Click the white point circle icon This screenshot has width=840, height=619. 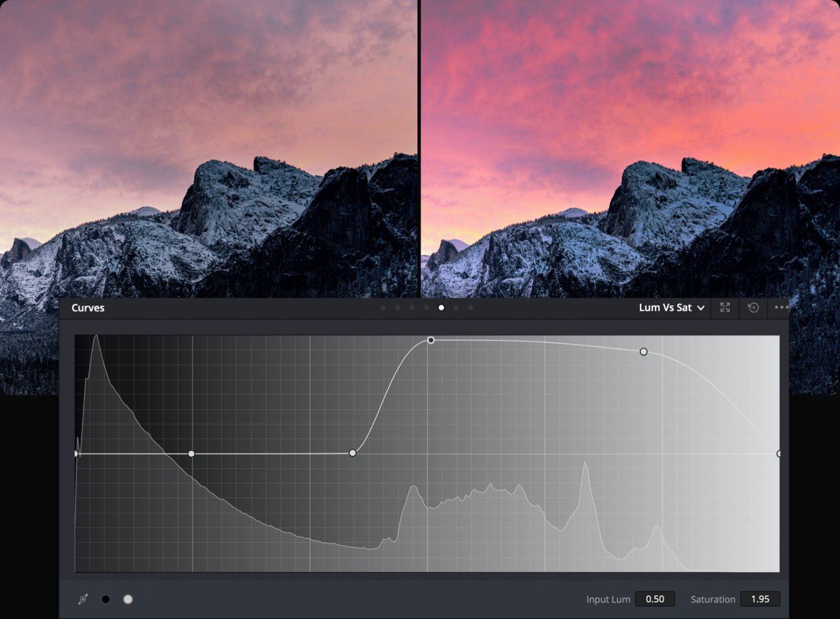(128, 599)
